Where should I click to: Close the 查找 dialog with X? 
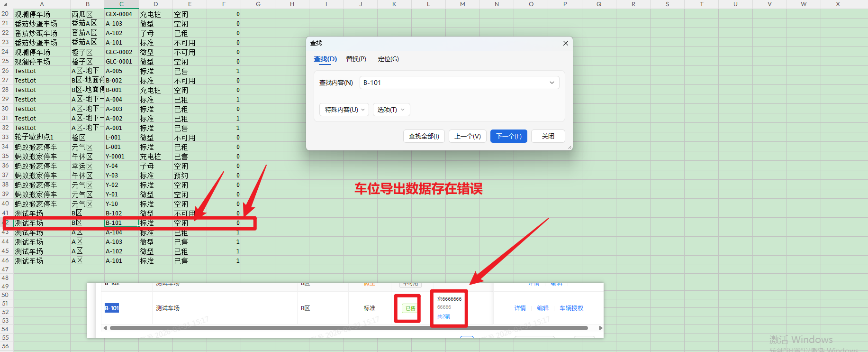point(565,43)
